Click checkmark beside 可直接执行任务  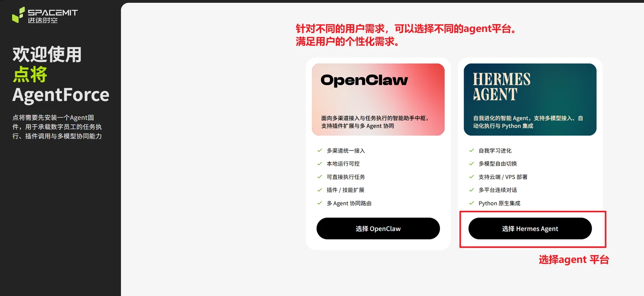[x=320, y=177]
